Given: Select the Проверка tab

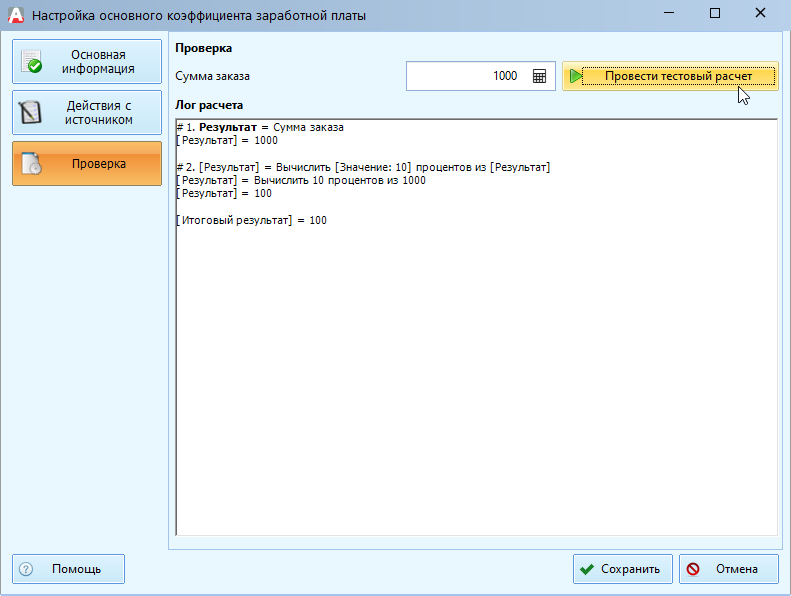Looking at the screenshot, I should click(87, 164).
